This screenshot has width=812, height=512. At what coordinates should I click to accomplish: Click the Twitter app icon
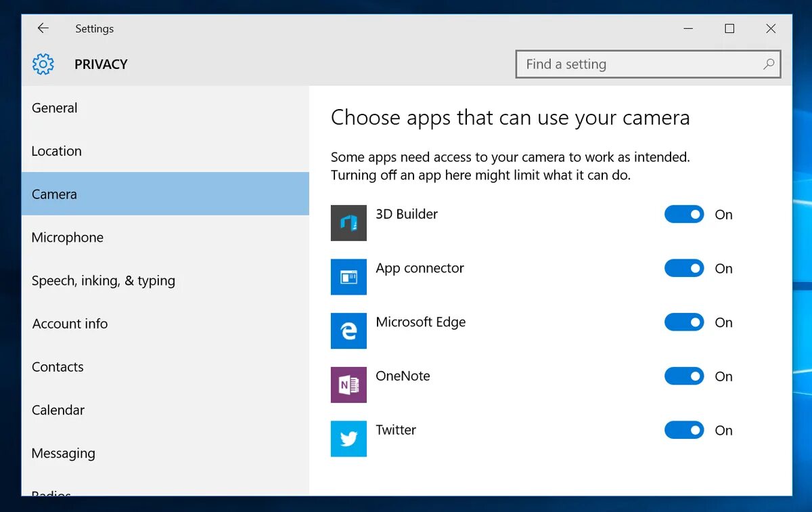pos(348,439)
